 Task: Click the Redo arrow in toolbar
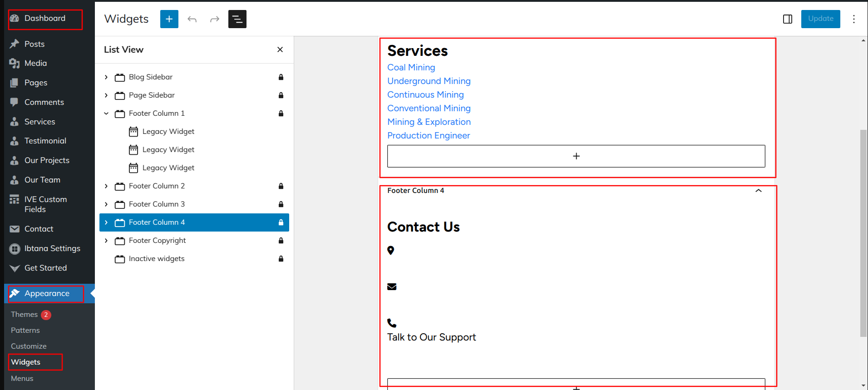pyautogui.click(x=215, y=19)
